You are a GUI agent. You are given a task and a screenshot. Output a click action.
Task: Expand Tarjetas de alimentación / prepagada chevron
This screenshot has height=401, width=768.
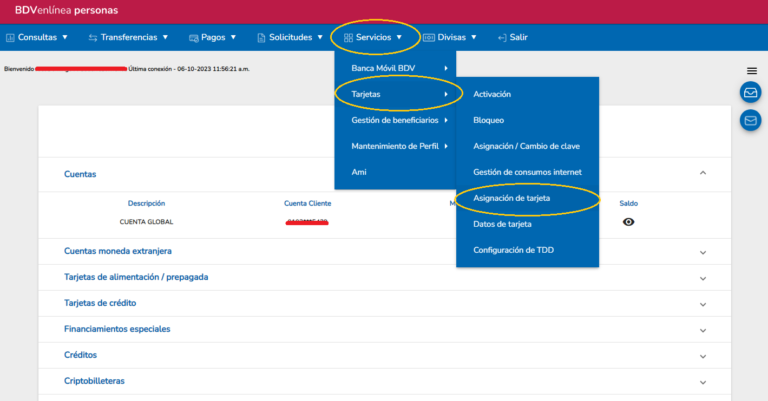pos(703,279)
